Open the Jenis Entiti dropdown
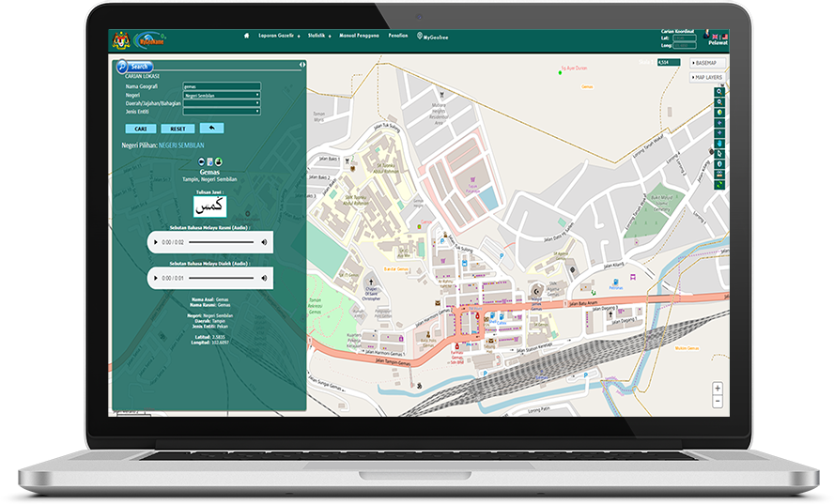 [222, 112]
